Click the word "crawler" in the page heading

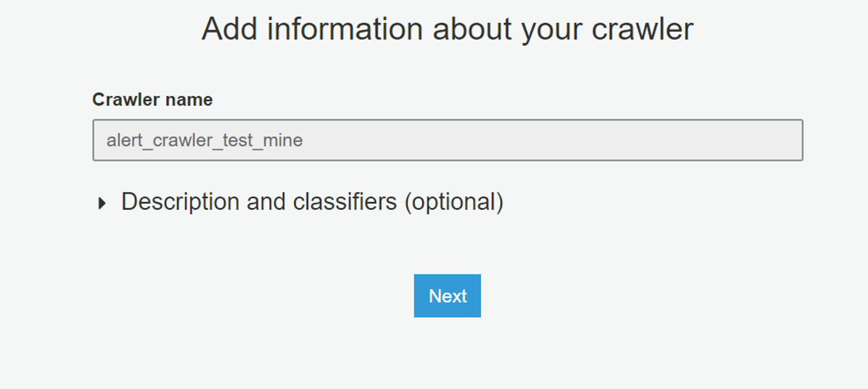point(642,28)
